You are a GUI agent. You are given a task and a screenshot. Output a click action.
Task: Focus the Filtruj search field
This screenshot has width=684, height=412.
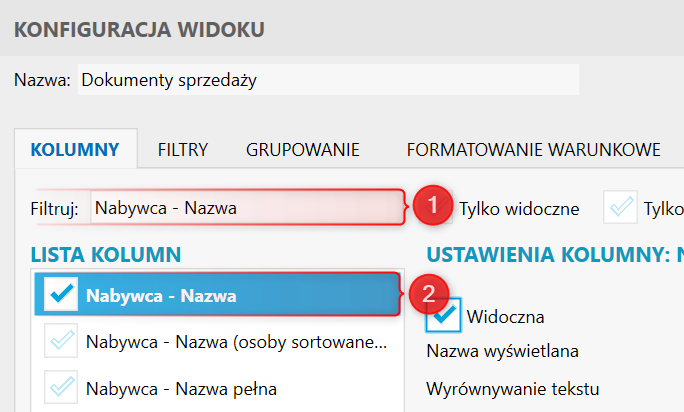(245, 209)
